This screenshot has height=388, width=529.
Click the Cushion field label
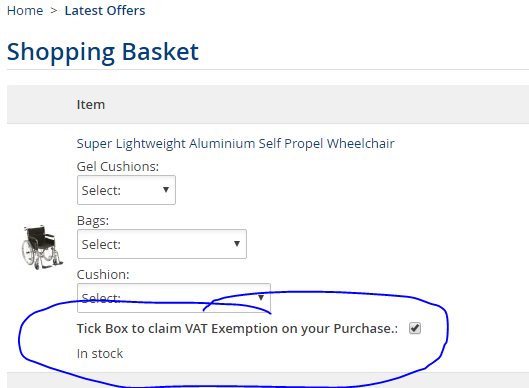coord(103,274)
